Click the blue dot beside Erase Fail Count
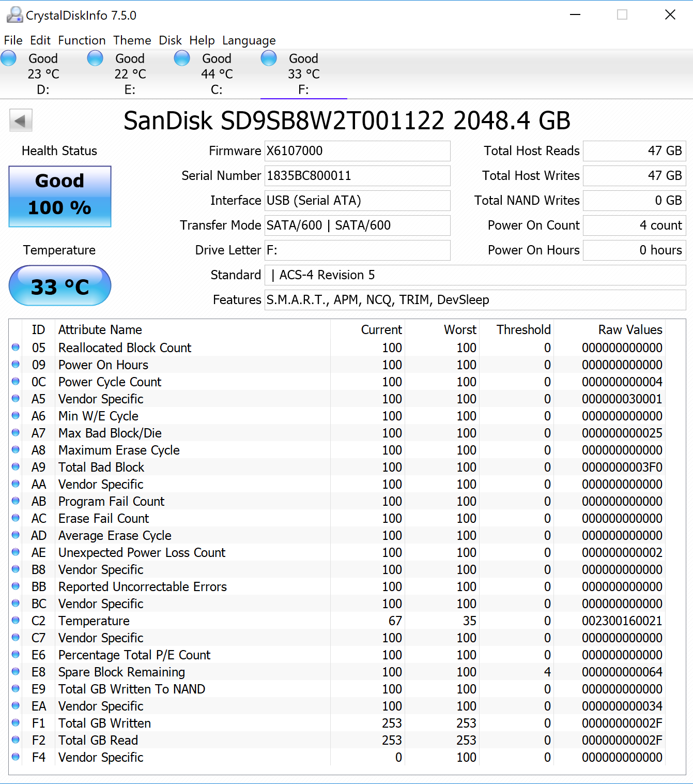This screenshot has height=784, width=693. point(15,518)
